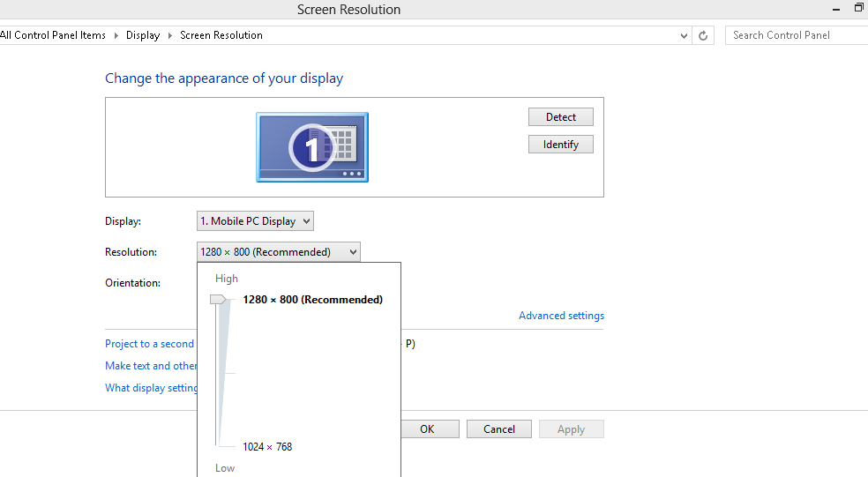Open Make text and other items link
This screenshot has height=477, width=868.
click(151, 366)
